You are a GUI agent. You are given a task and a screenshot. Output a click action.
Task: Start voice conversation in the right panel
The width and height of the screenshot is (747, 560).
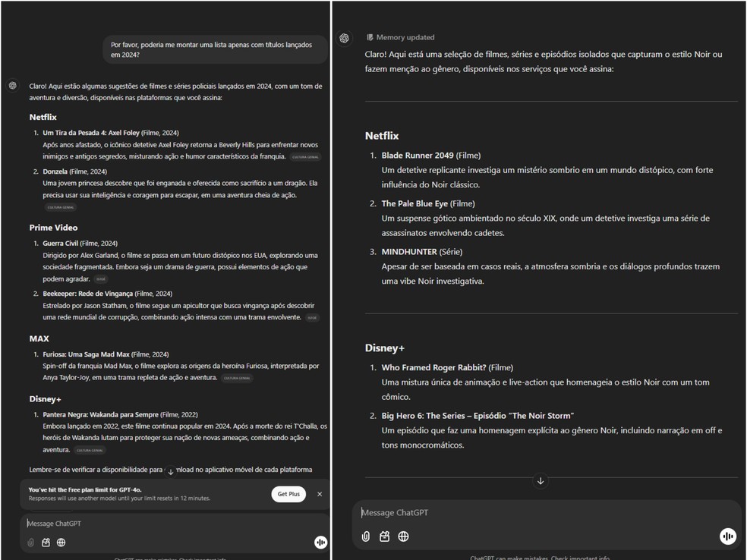[727, 536]
